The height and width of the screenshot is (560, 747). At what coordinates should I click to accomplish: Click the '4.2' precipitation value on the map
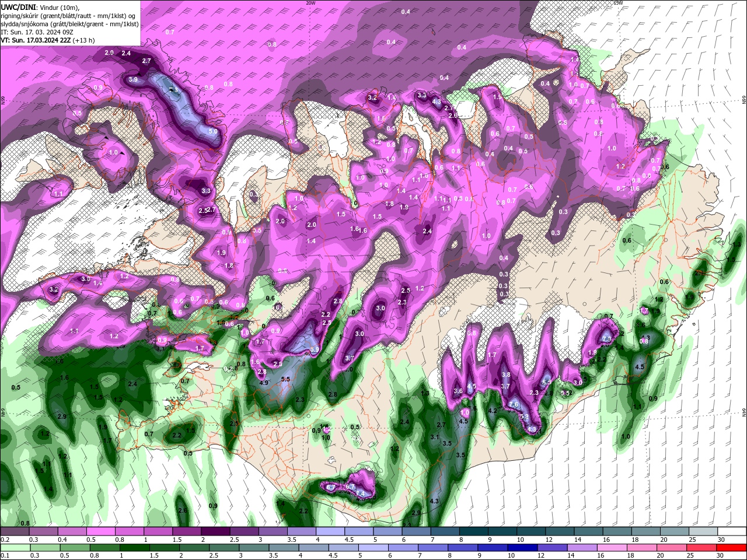pos(492,411)
